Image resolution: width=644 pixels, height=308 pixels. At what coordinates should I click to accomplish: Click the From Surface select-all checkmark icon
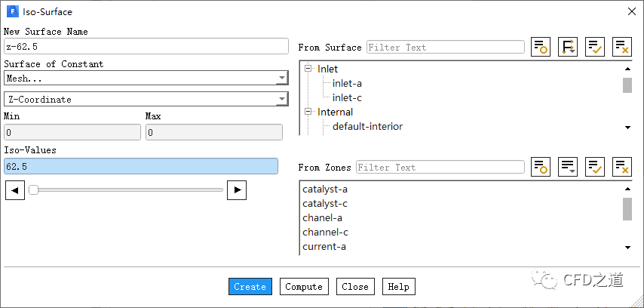tap(595, 47)
